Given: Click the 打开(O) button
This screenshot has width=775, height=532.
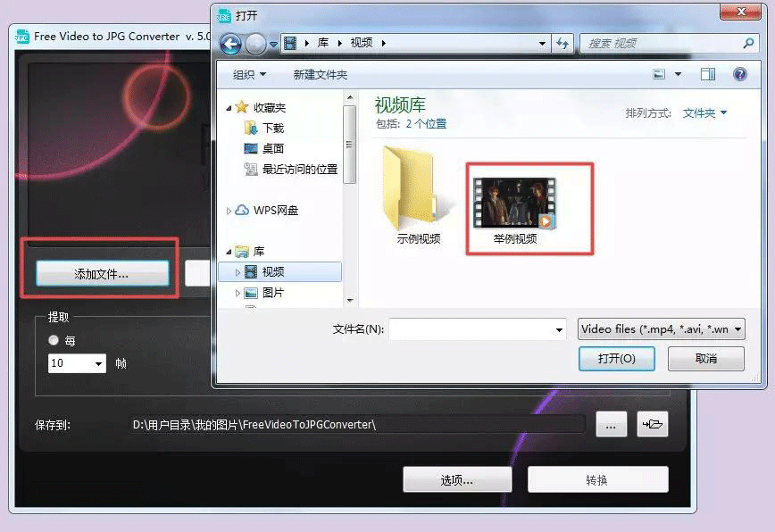Looking at the screenshot, I should click(x=617, y=358).
